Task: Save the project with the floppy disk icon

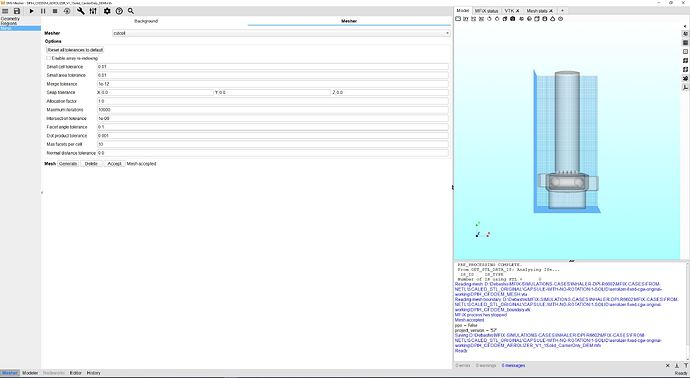Action: (17, 11)
